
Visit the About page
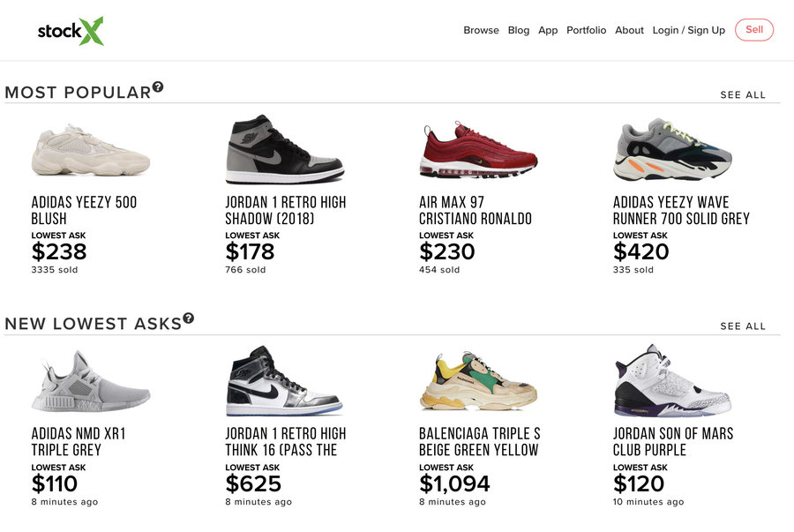click(x=629, y=30)
